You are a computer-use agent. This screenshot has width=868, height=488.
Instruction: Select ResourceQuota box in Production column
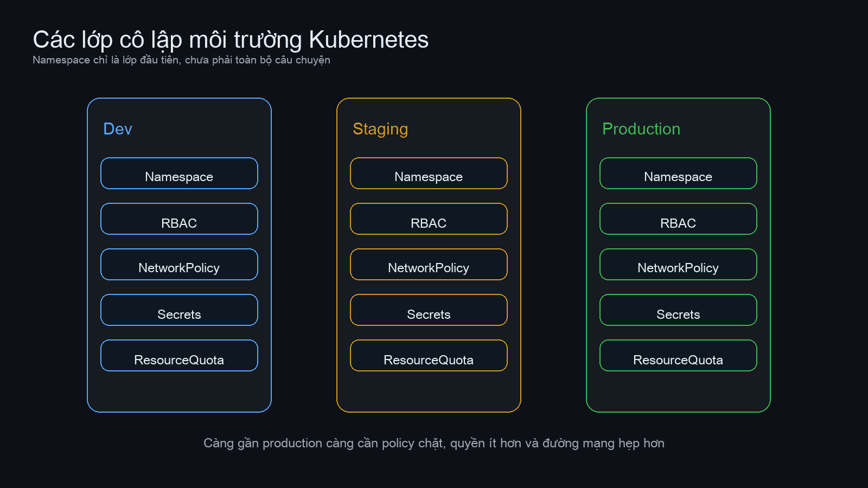[678, 356]
